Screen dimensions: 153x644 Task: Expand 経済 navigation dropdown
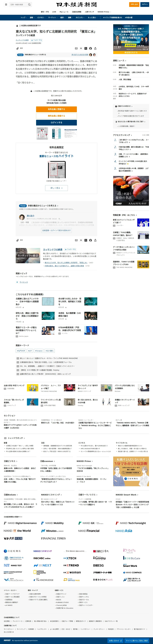pyautogui.click(x=63, y=17)
